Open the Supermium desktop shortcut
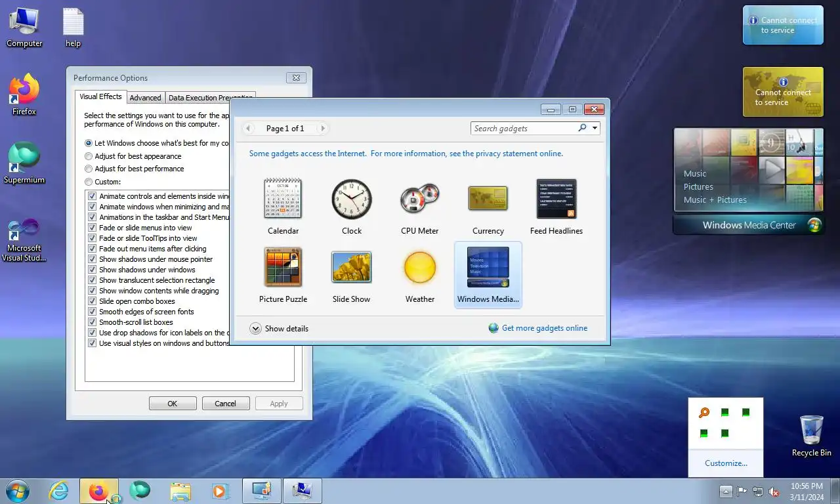This screenshot has width=840, height=504. 24,163
